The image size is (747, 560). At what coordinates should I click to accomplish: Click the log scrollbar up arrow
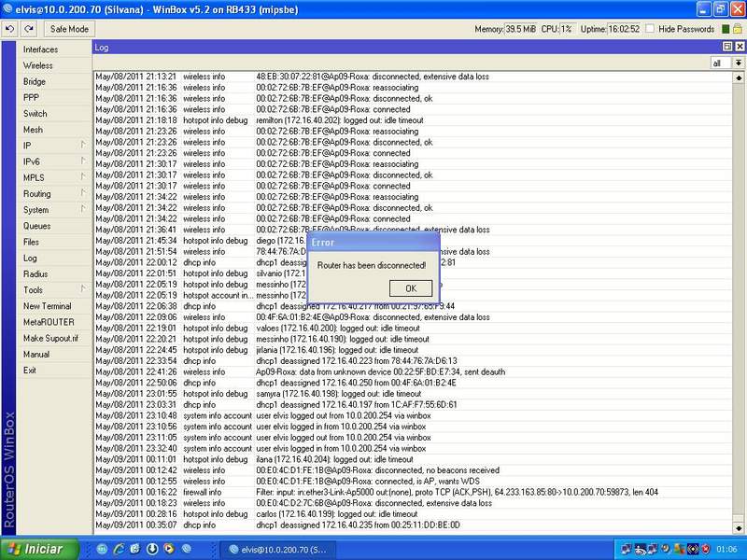738,77
